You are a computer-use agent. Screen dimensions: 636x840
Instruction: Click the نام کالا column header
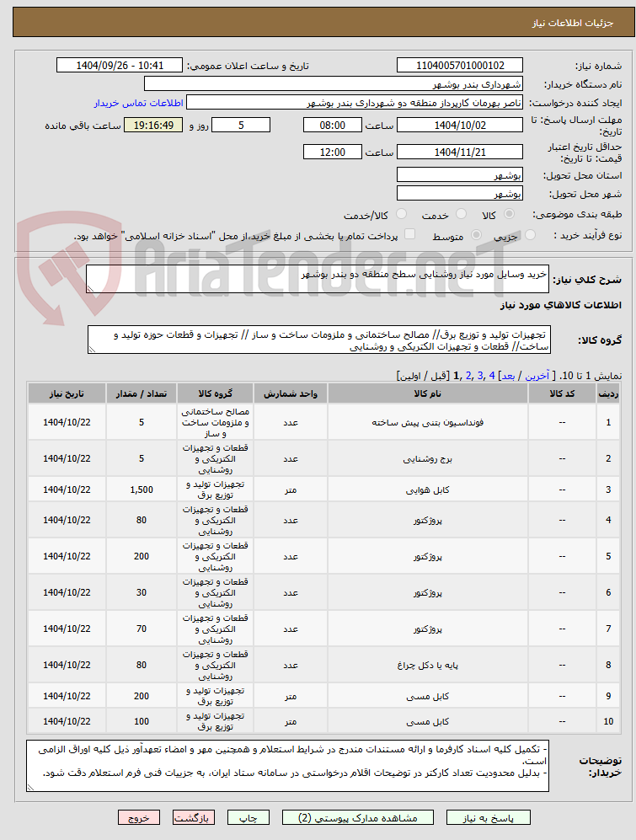click(x=428, y=393)
